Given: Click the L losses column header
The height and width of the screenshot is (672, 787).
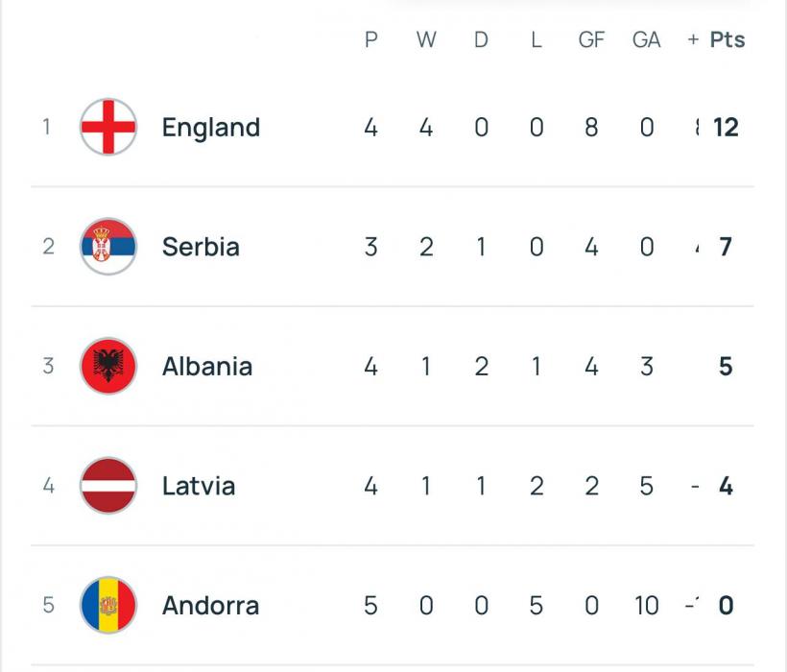Looking at the screenshot, I should tap(537, 39).
